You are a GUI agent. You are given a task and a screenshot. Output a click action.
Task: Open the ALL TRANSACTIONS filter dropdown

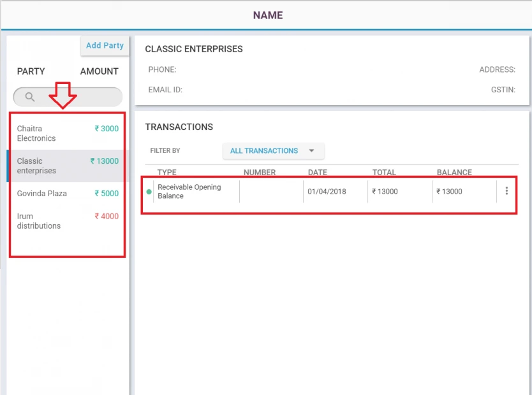click(274, 151)
